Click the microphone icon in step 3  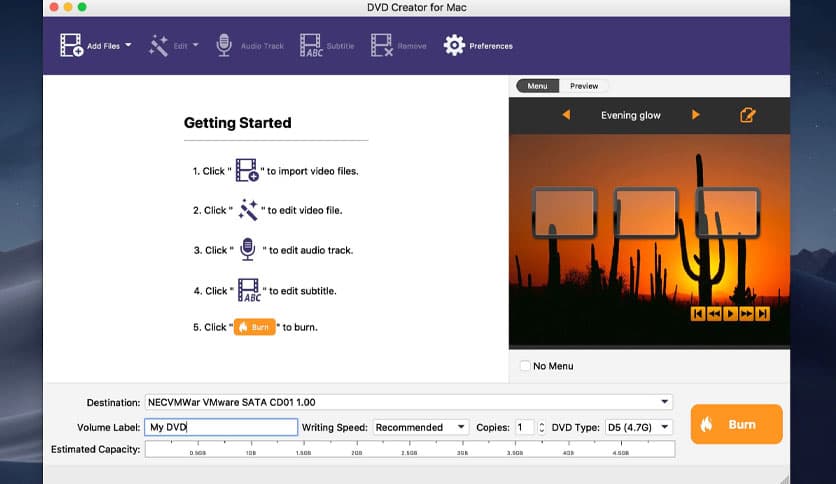point(247,249)
